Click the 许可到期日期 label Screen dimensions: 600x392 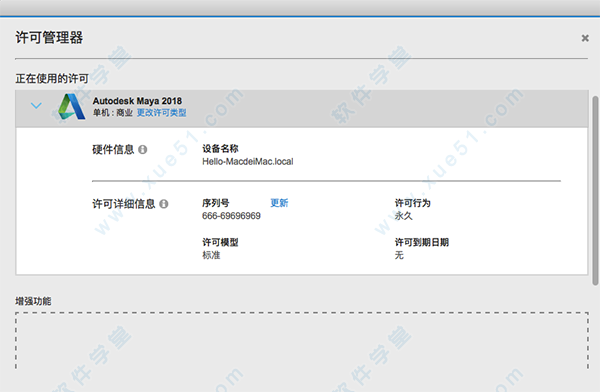422,242
